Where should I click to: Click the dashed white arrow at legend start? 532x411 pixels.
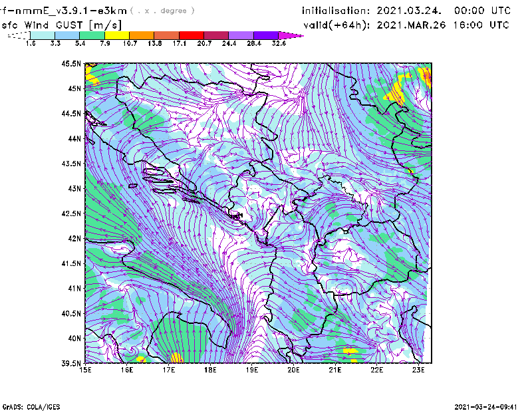coord(19,35)
